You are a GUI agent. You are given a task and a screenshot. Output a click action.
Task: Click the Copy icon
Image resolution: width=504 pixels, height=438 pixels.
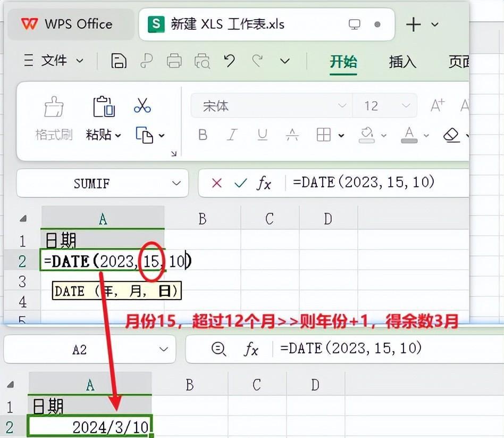tap(144, 135)
